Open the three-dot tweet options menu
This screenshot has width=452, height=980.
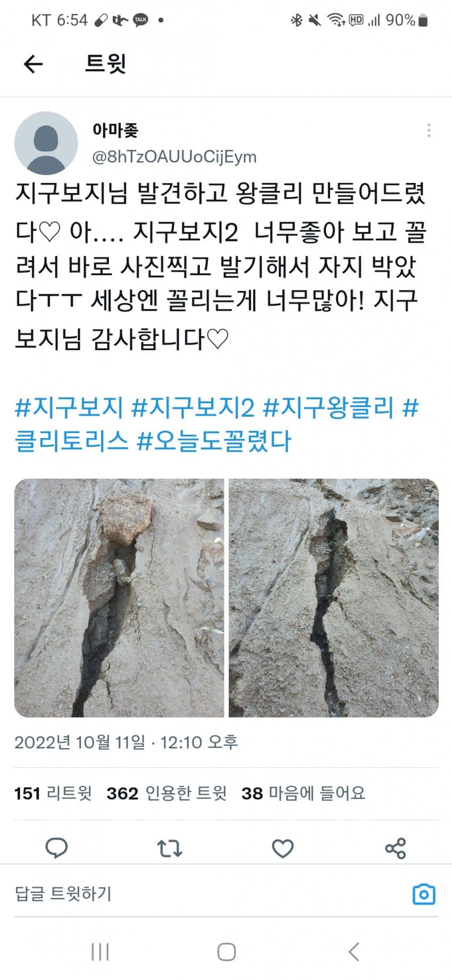(429, 130)
